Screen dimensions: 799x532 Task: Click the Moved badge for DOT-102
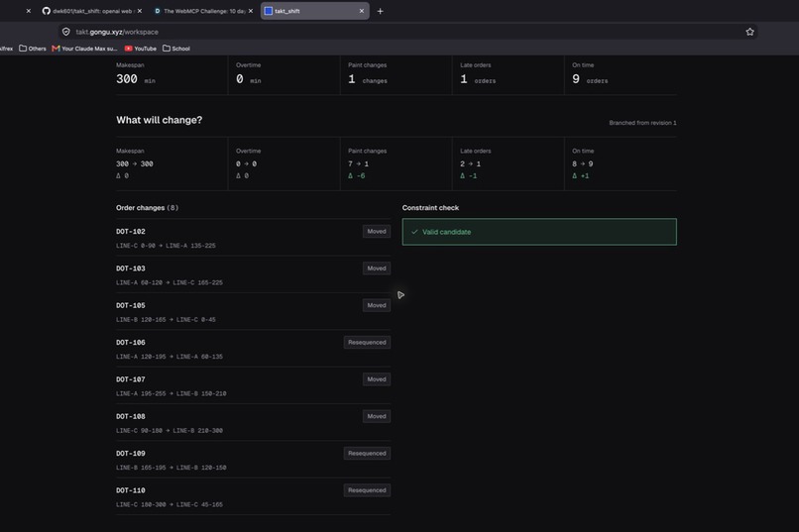(x=377, y=231)
